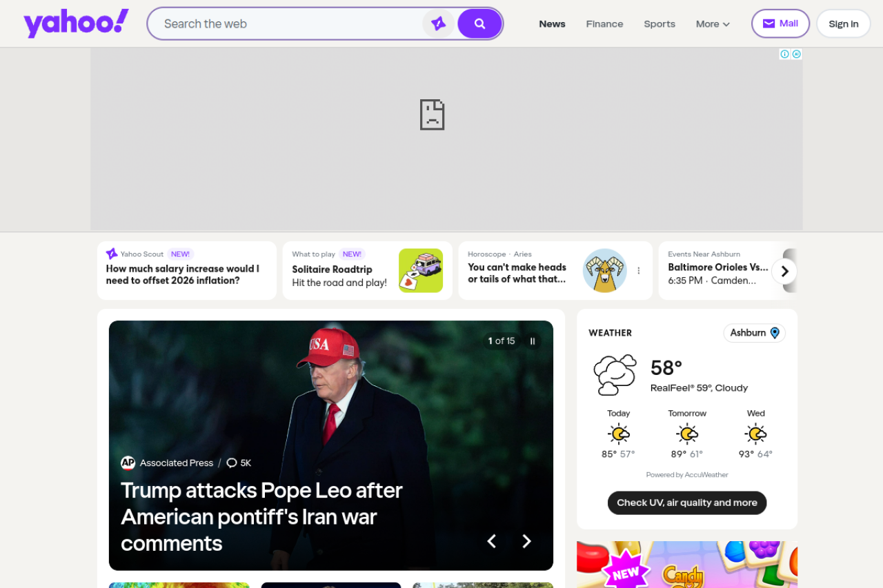Open the Aries ram horoscope icon
This screenshot has height=588, width=883.
point(604,270)
